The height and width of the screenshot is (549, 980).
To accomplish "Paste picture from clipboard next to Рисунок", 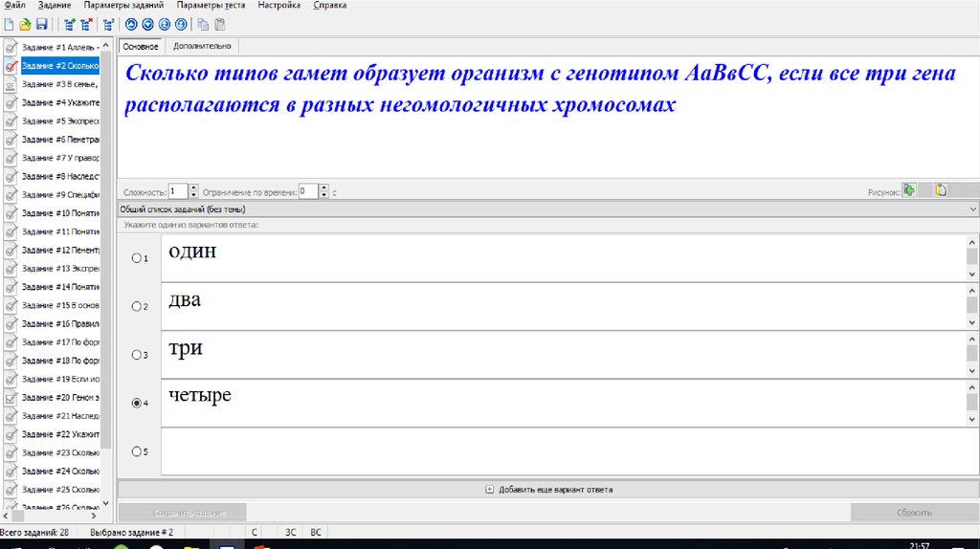I will tap(940, 190).
